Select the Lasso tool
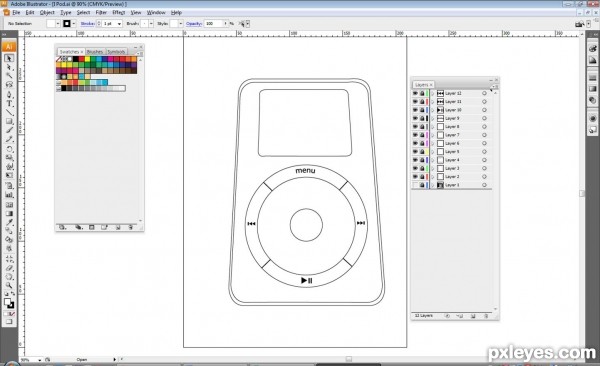Screen dimensions: 600x366 pyautogui.click(x=9, y=84)
